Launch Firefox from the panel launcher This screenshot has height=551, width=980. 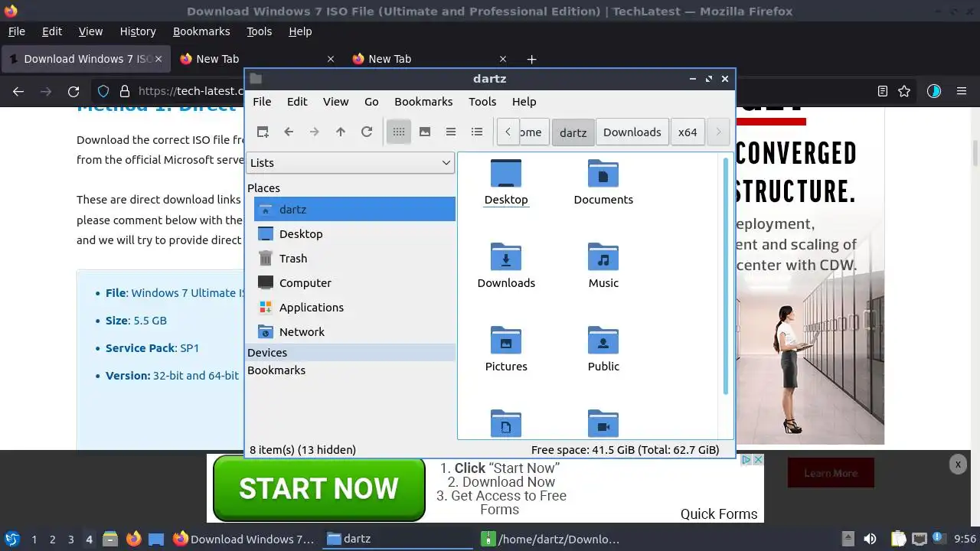pos(134,539)
